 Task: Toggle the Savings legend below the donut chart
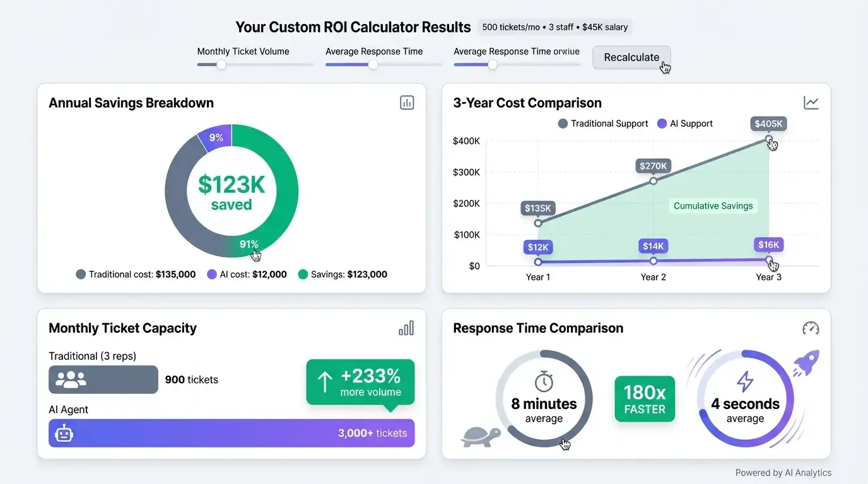[343, 274]
